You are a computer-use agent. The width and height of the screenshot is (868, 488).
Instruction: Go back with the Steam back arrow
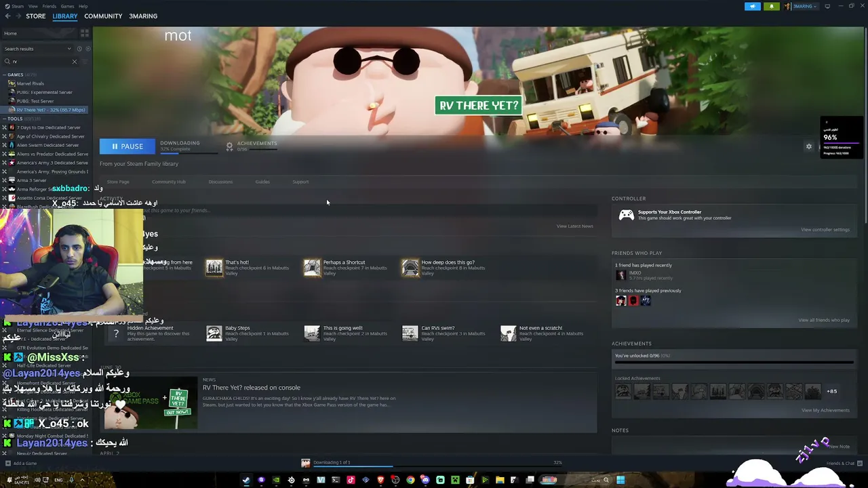click(7, 16)
